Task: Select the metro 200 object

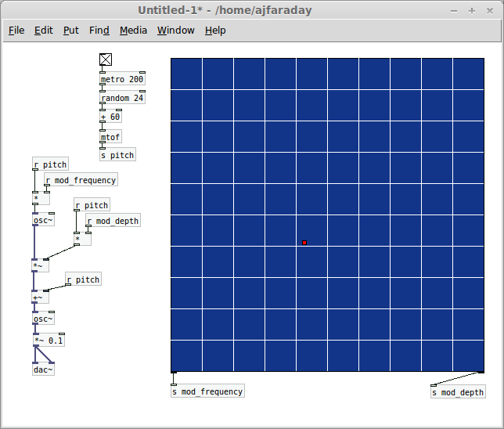Action: tap(122, 79)
